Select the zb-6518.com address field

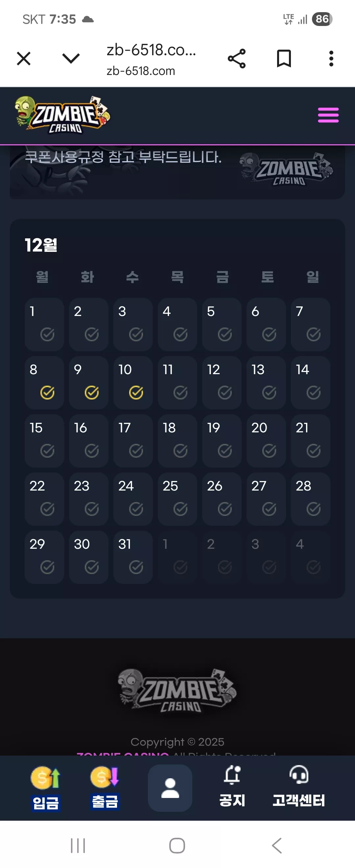pyautogui.click(x=151, y=59)
